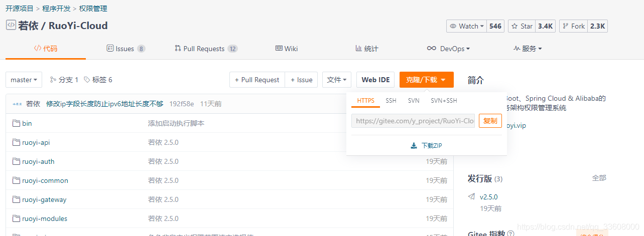Open the ruoyi-gateway folder

[x=44, y=199]
